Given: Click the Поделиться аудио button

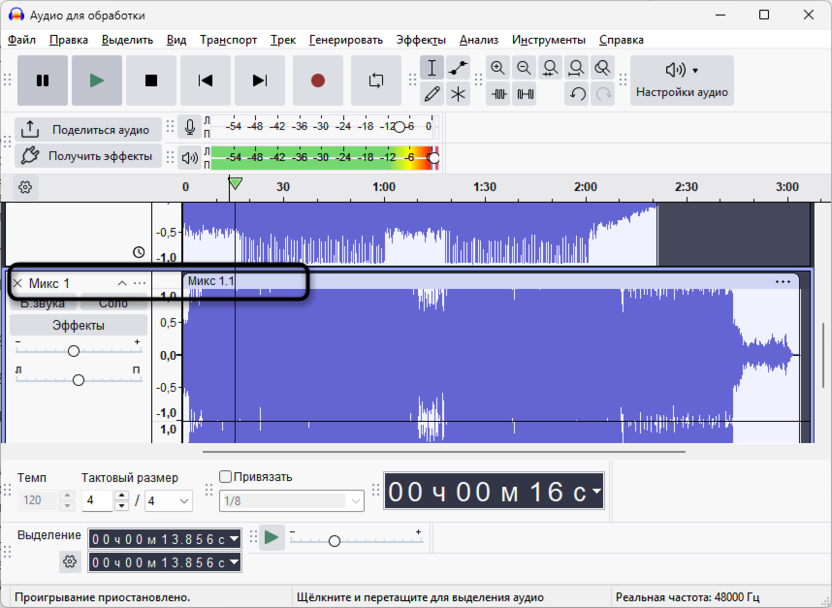Looking at the screenshot, I should tap(87, 130).
